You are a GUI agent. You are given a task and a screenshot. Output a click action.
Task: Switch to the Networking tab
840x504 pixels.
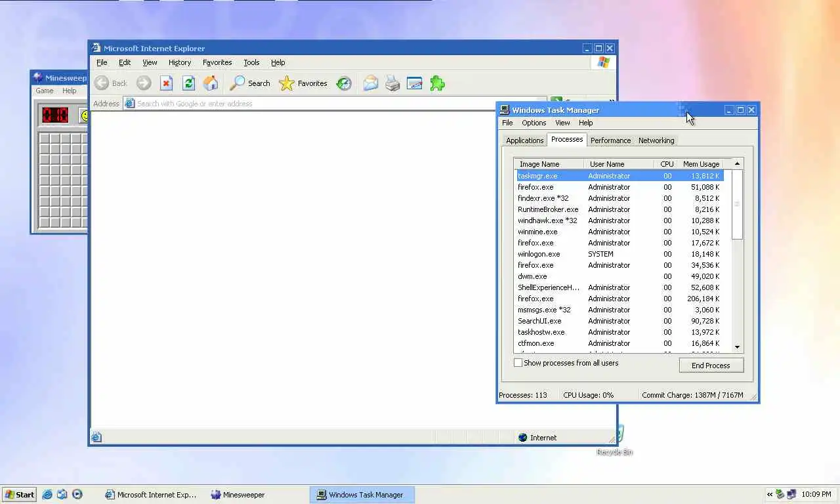tap(656, 140)
